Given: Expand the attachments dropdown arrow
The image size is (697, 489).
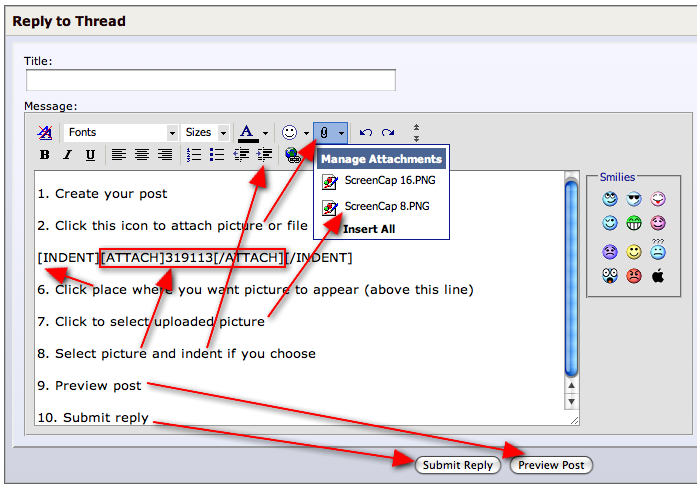Looking at the screenshot, I should click(x=341, y=133).
